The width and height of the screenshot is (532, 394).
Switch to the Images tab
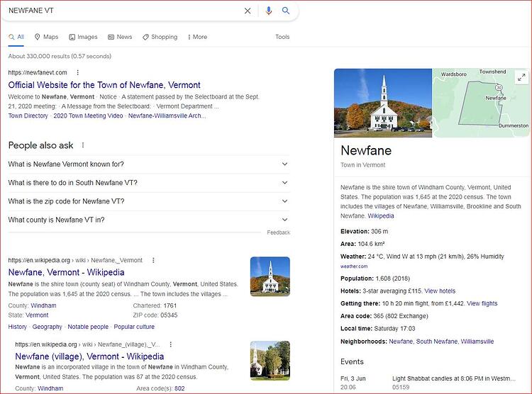83,37
